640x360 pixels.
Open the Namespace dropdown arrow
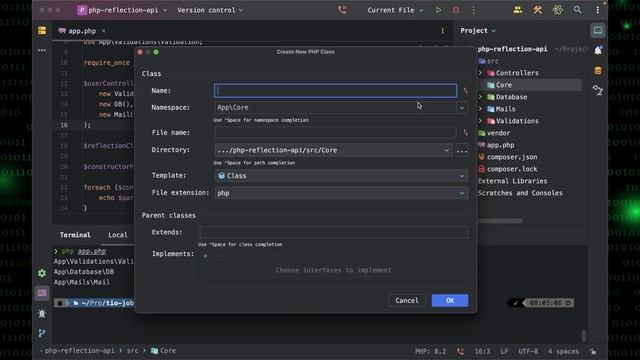462,108
